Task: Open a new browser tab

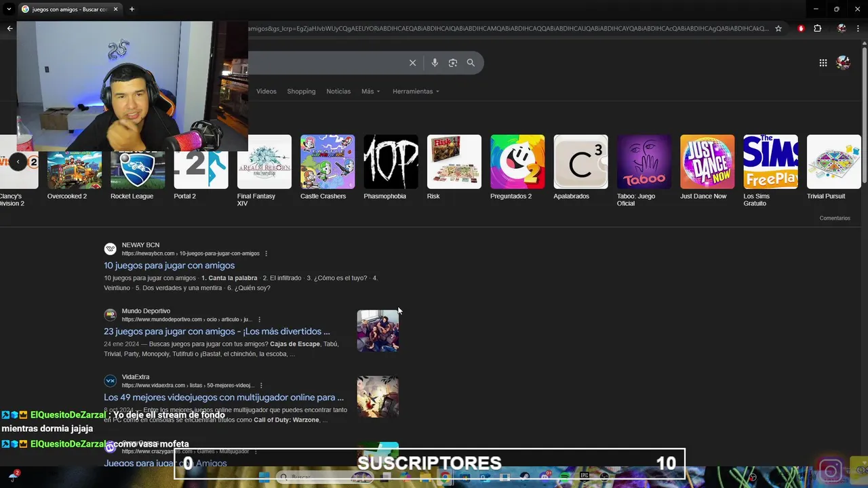Action: [132, 9]
